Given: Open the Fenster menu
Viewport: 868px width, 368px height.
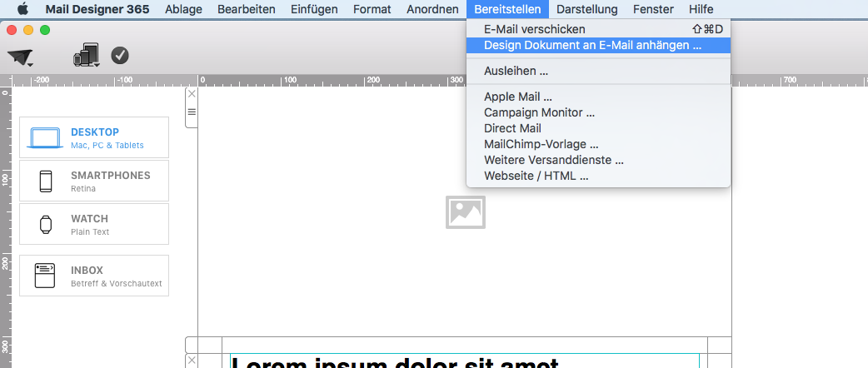Looking at the screenshot, I should pyautogui.click(x=653, y=9).
